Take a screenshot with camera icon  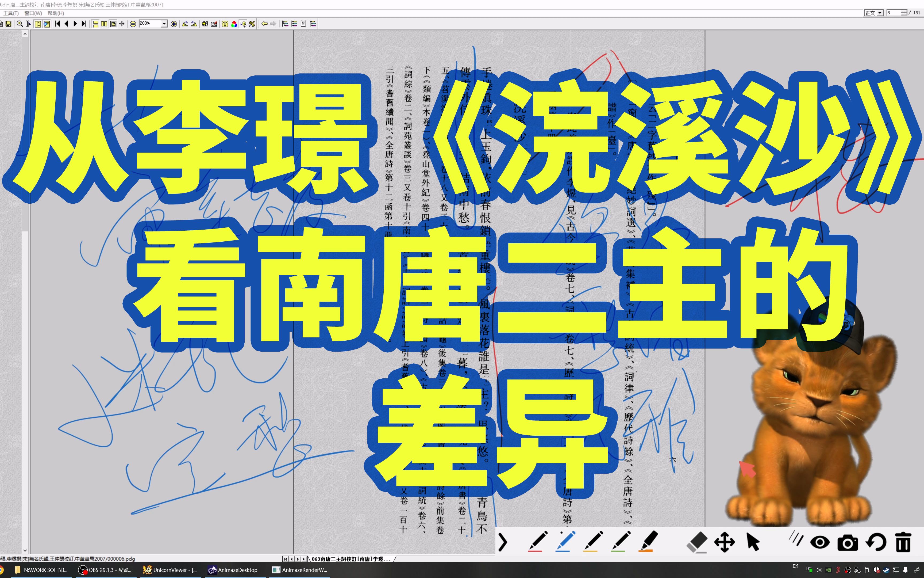(x=848, y=543)
